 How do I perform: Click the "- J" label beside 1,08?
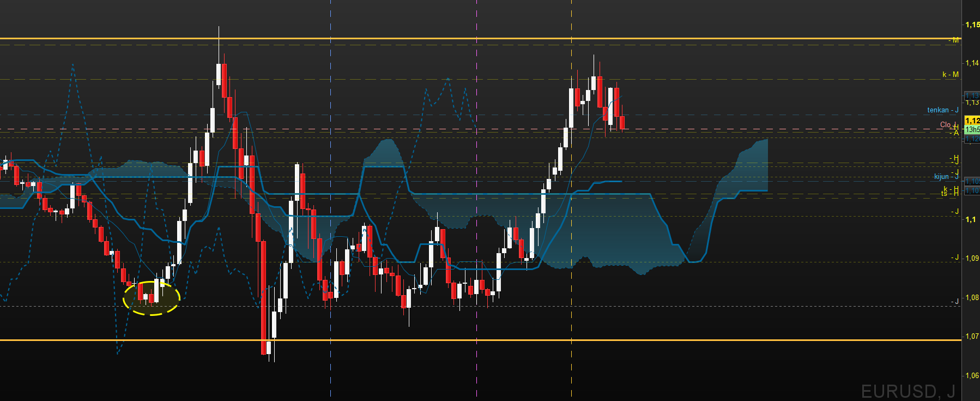(955, 302)
